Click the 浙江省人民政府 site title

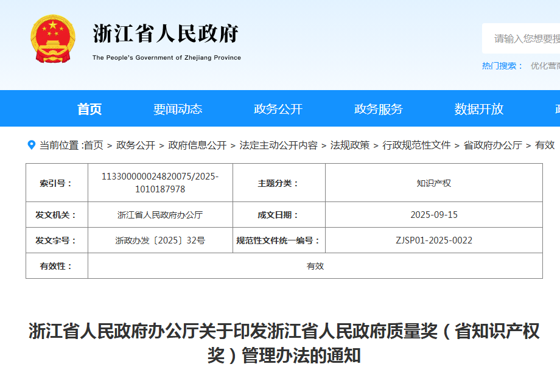click(166, 34)
